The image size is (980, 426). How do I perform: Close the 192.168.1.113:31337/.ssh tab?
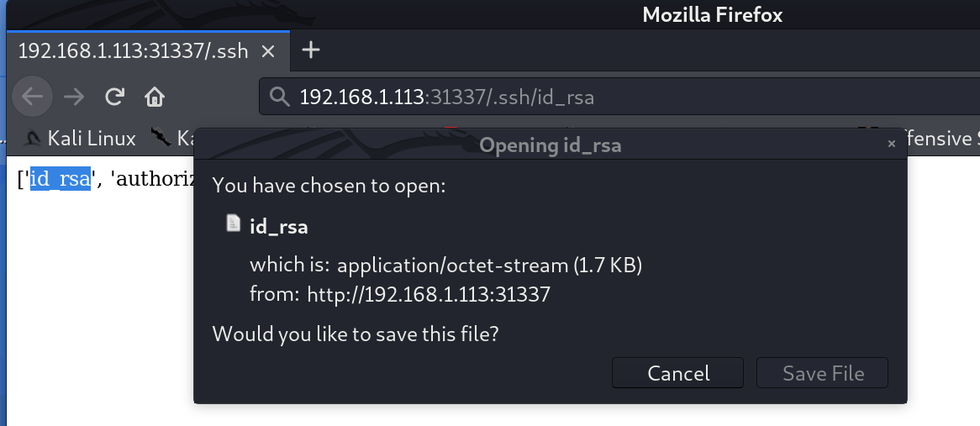pyautogui.click(x=268, y=51)
